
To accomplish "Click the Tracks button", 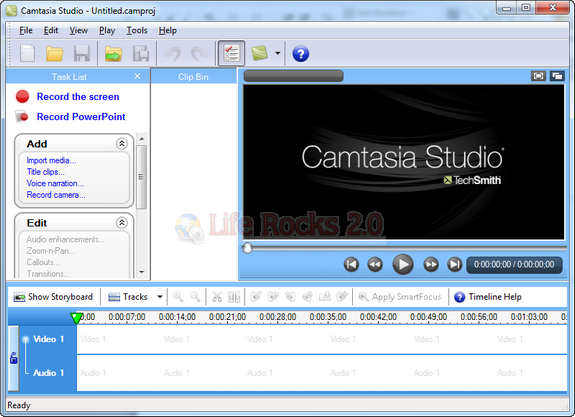I will [128, 297].
